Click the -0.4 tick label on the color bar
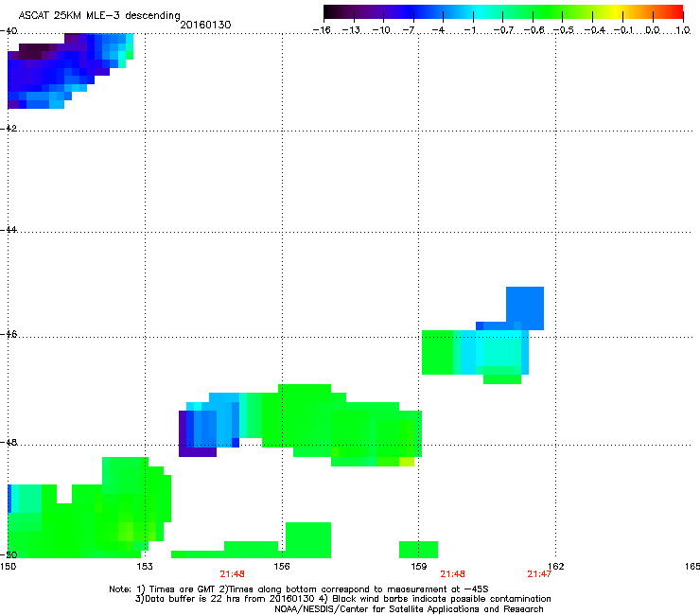The height and width of the screenshot is (615, 700). (595, 30)
